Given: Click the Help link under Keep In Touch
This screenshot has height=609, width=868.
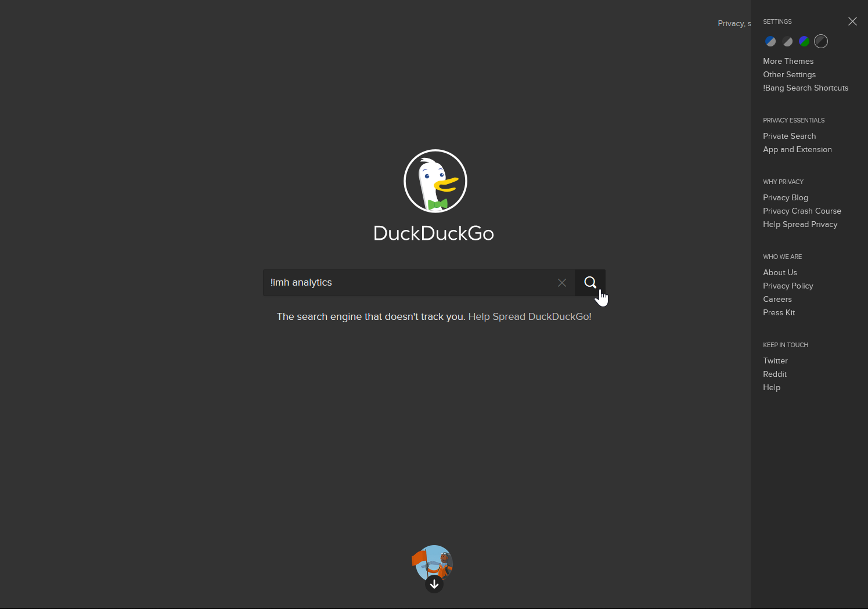Looking at the screenshot, I should [x=772, y=387].
